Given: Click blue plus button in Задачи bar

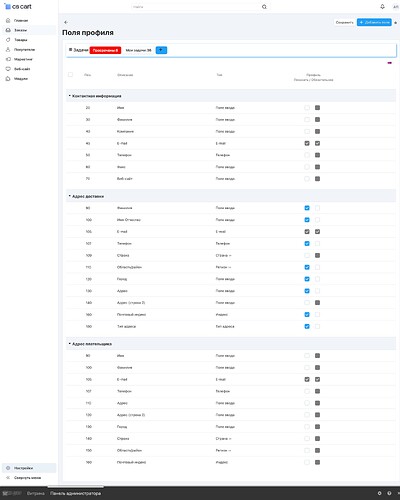Looking at the screenshot, I should [x=161, y=50].
